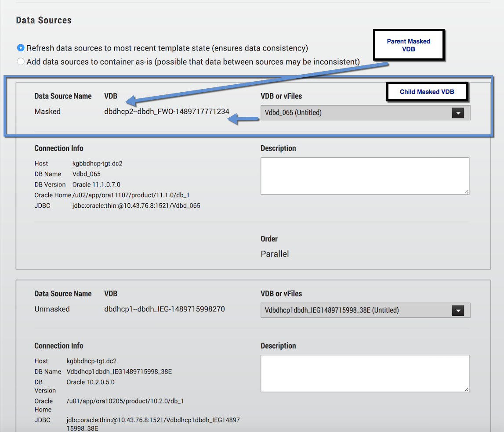Click the Unmasked source Description text box
504x432 pixels.
[x=364, y=373]
